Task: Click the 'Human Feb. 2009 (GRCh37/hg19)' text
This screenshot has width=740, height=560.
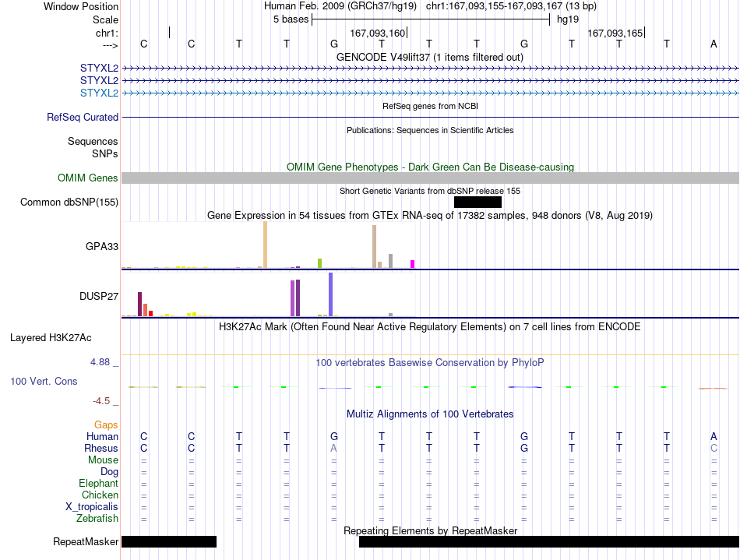Action: [x=340, y=6]
